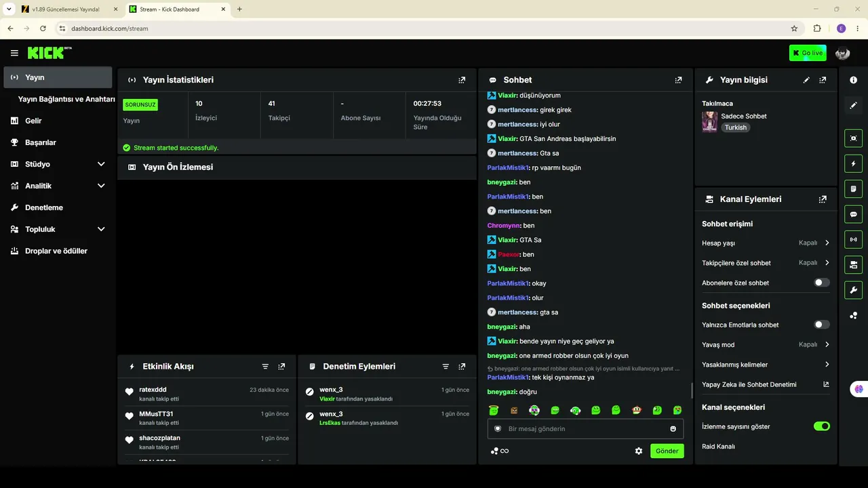Click the chat panel scrollbar
The width and height of the screenshot is (868, 488).
coord(692,390)
